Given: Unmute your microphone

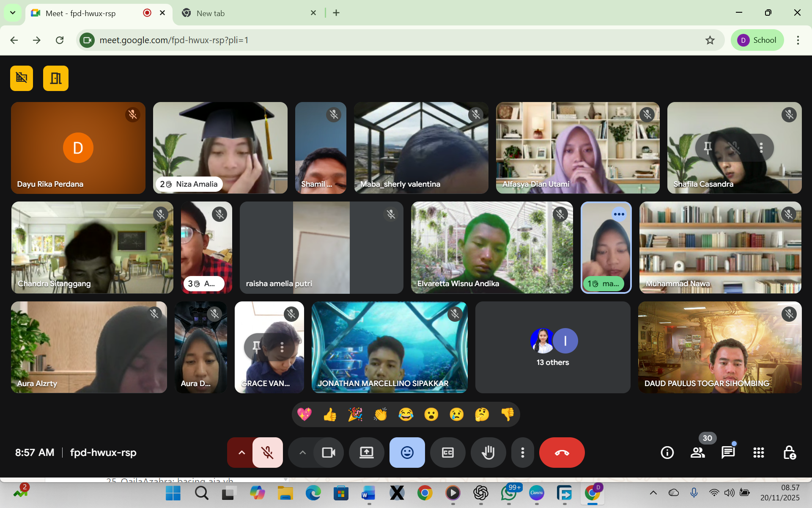Looking at the screenshot, I should point(268,453).
